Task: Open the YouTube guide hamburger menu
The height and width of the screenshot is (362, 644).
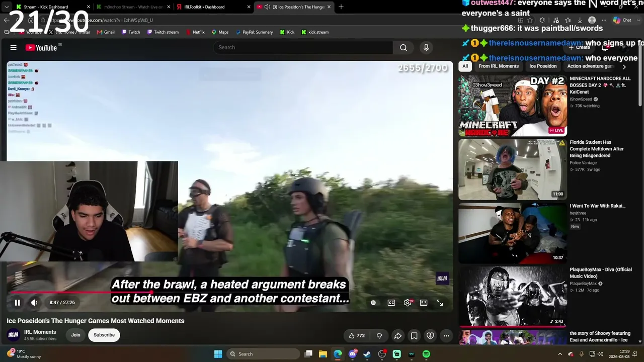Action: (14, 48)
